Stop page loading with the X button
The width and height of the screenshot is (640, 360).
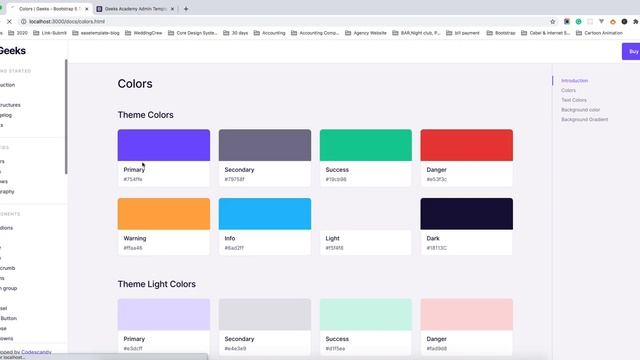point(9,22)
